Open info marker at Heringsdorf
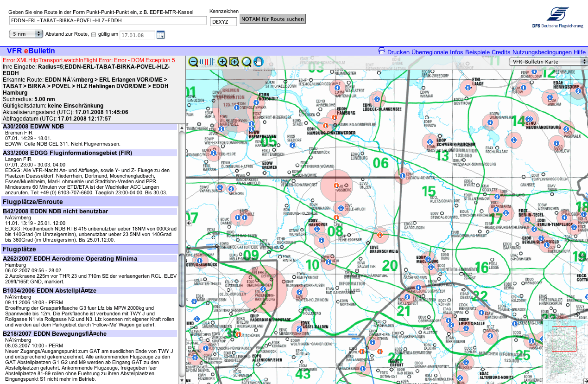Viewport: 588px width, 384px height. [578, 91]
